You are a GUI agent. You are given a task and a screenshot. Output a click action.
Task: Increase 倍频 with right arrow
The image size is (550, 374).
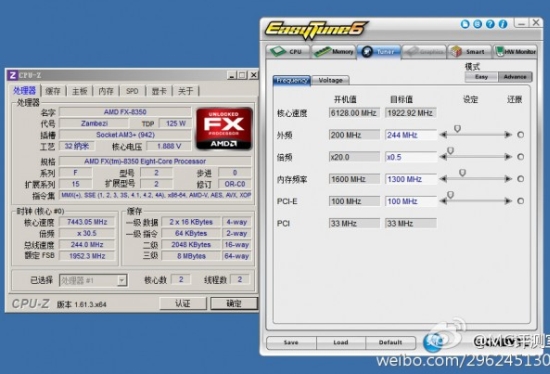point(508,157)
